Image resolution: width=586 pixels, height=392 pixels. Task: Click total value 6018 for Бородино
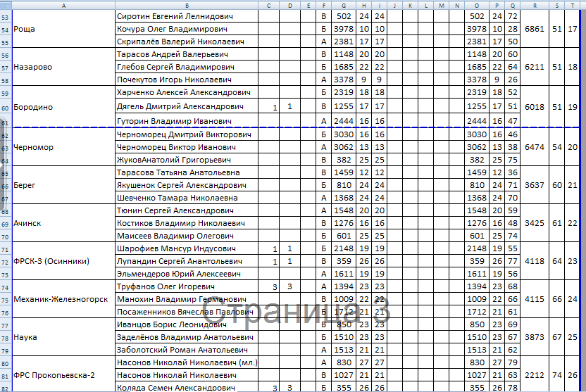[x=535, y=107]
